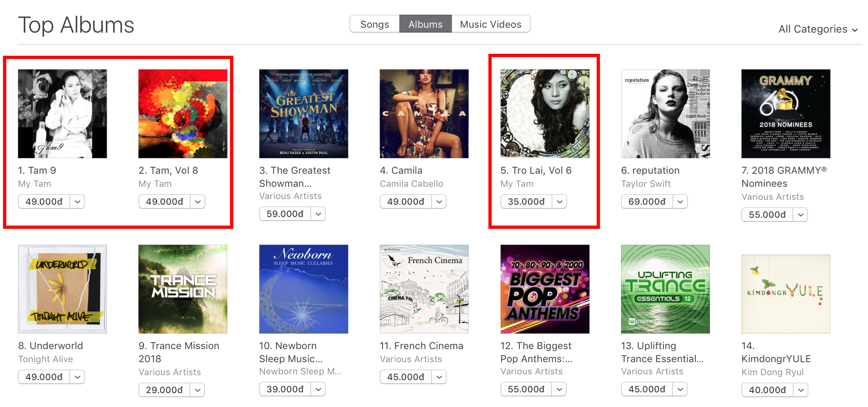
Task: Buy Tro Lai, Vol 6 for 35.000đ
Action: (x=526, y=201)
